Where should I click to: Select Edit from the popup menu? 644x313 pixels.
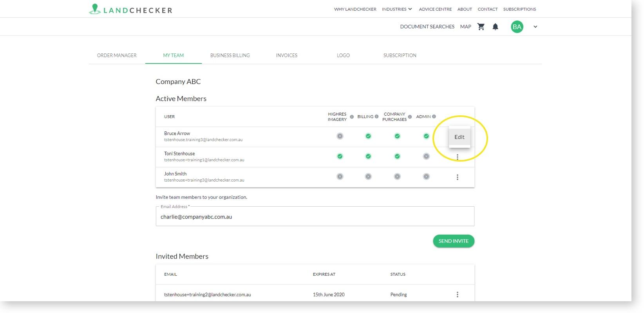pyautogui.click(x=459, y=137)
